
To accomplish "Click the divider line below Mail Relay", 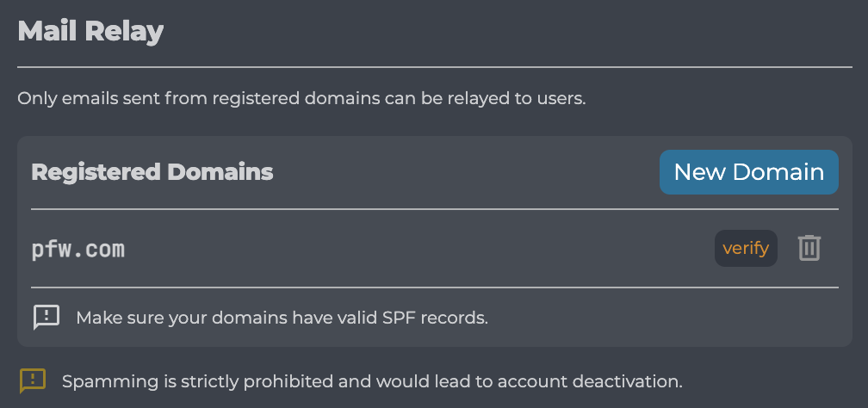I will click(434, 66).
